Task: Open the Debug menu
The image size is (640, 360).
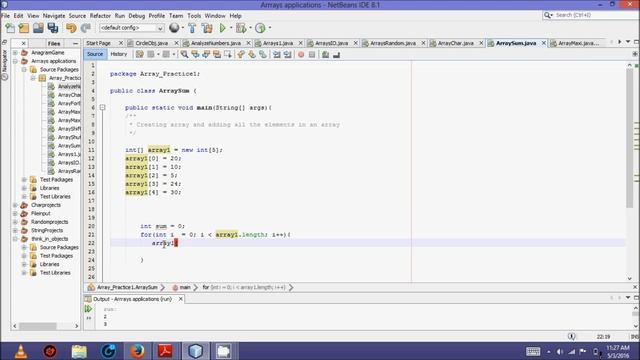Action: tap(136, 16)
